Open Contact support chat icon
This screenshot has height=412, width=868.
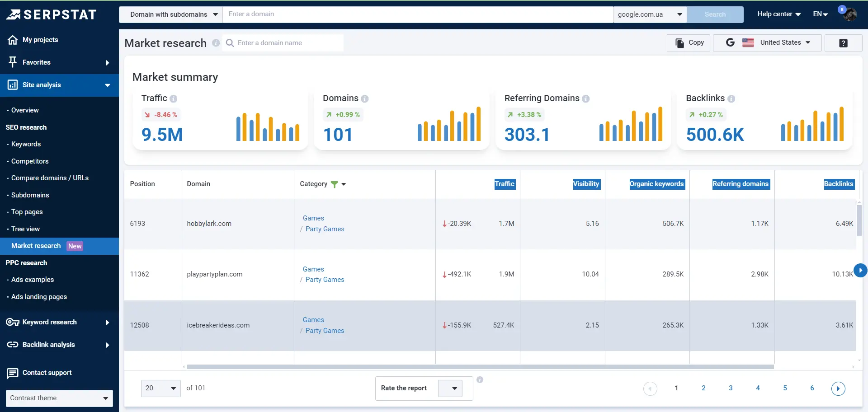(x=13, y=373)
